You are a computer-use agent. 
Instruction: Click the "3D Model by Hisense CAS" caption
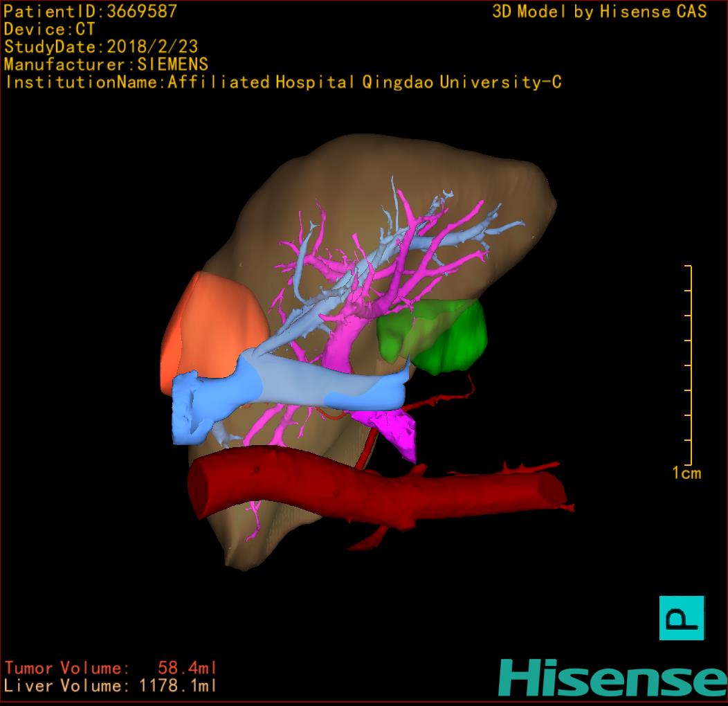[x=599, y=11]
